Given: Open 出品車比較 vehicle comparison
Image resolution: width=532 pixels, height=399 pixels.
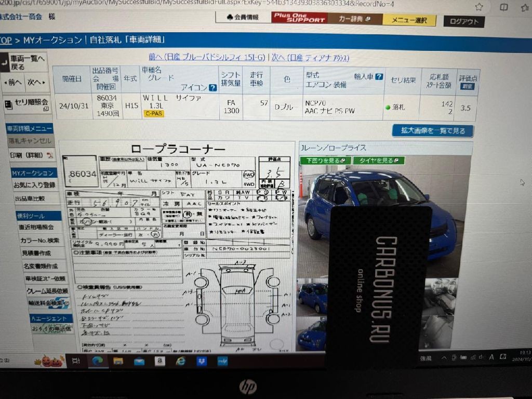Looking at the screenshot, I should coord(30,198).
